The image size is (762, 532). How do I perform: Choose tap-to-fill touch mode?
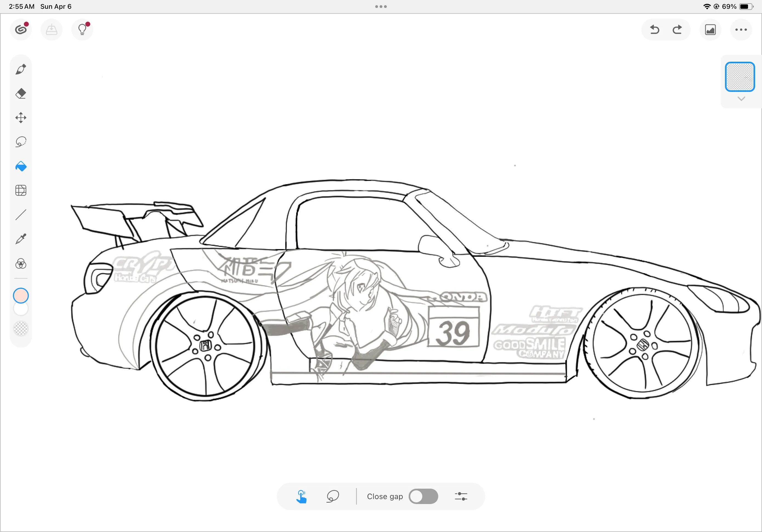coord(301,497)
